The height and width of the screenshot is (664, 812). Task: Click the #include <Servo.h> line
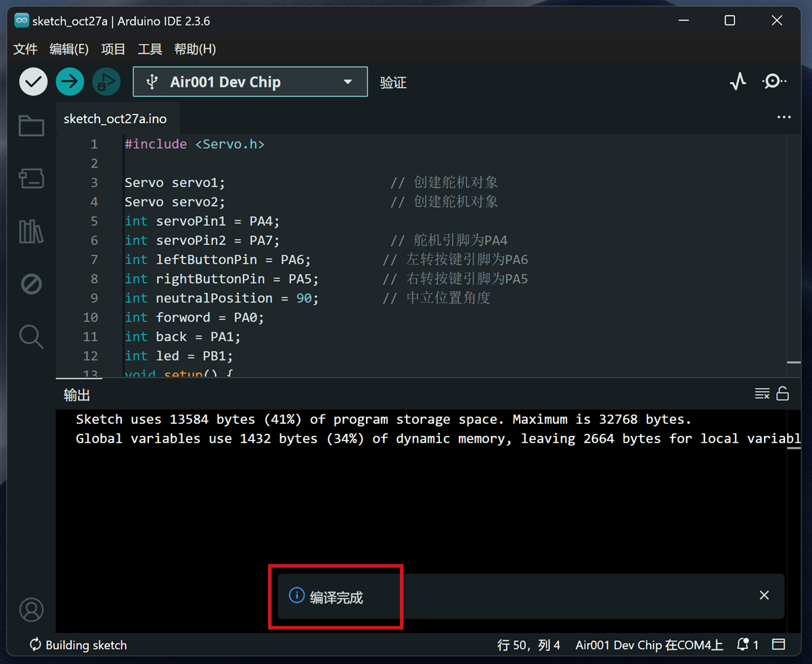pos(195,144)
